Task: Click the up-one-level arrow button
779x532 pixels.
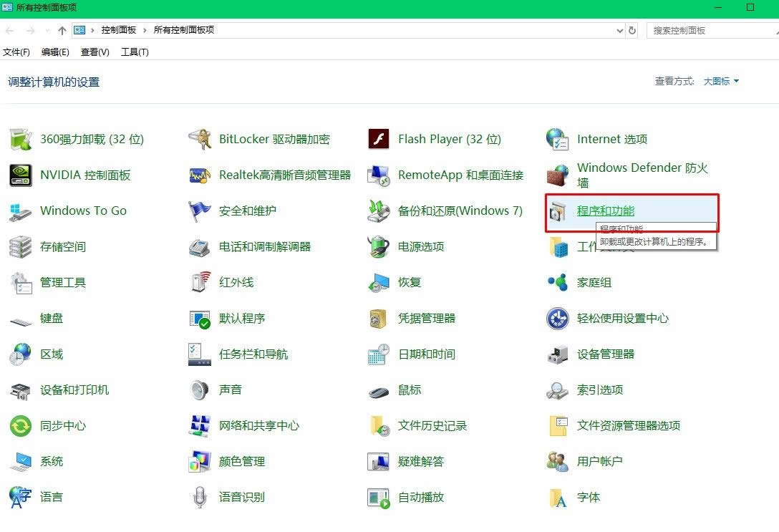Action: click(x=62, y=31)
